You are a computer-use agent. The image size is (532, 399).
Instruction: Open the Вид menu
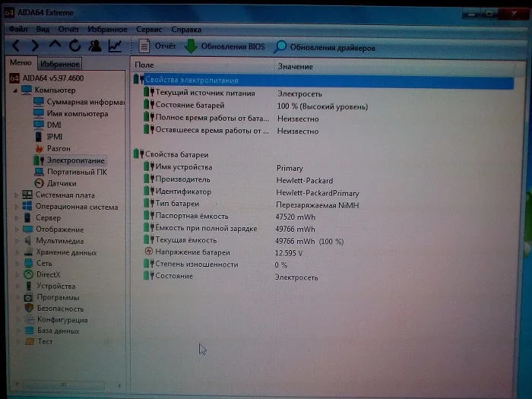(x=43, y=29)
